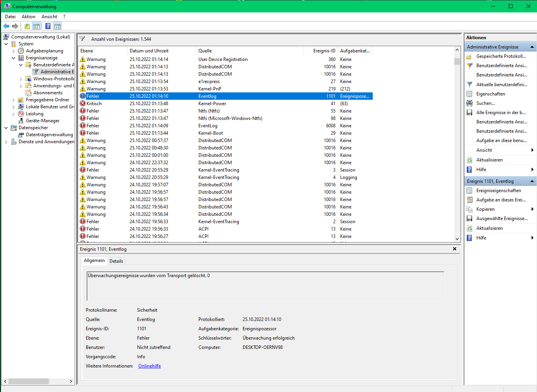Click the Kopieren icon in Aktionen
The height and width of the screenshot is (392, 537).
coord(469,209)
